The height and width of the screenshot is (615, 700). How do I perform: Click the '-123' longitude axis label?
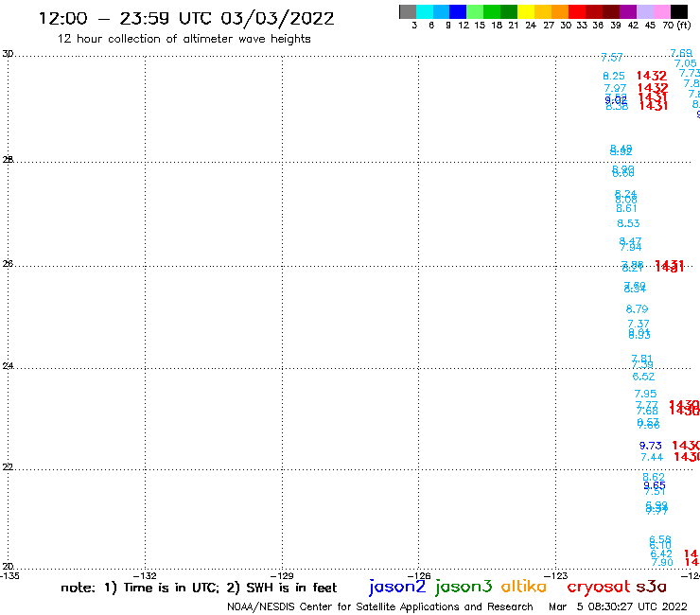[x=556, y=576]
